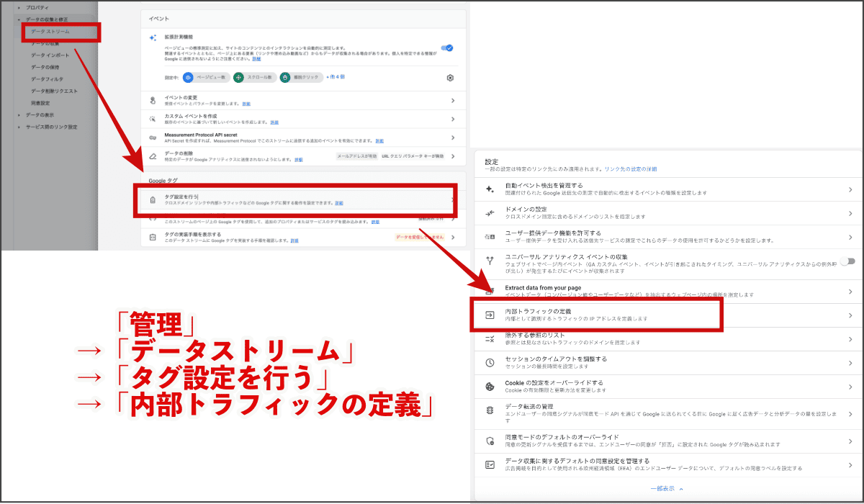Click the eraser icon of データの削除

point(152,156)
